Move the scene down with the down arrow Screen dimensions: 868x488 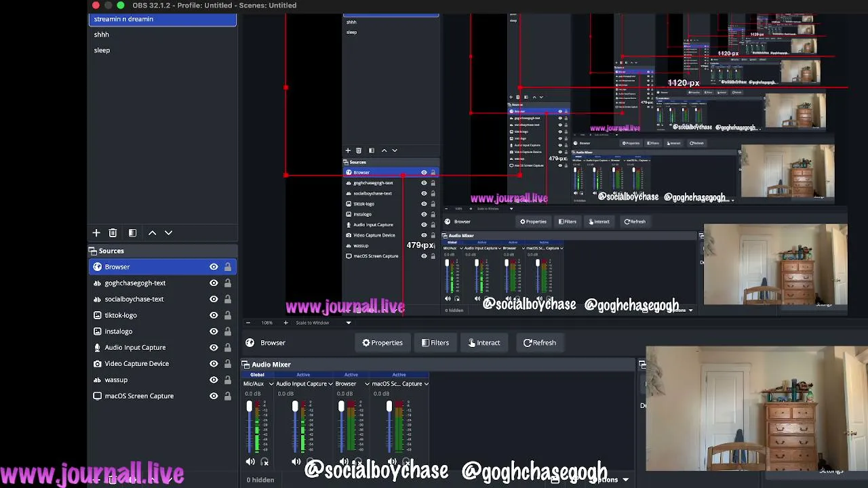(168, 232)
